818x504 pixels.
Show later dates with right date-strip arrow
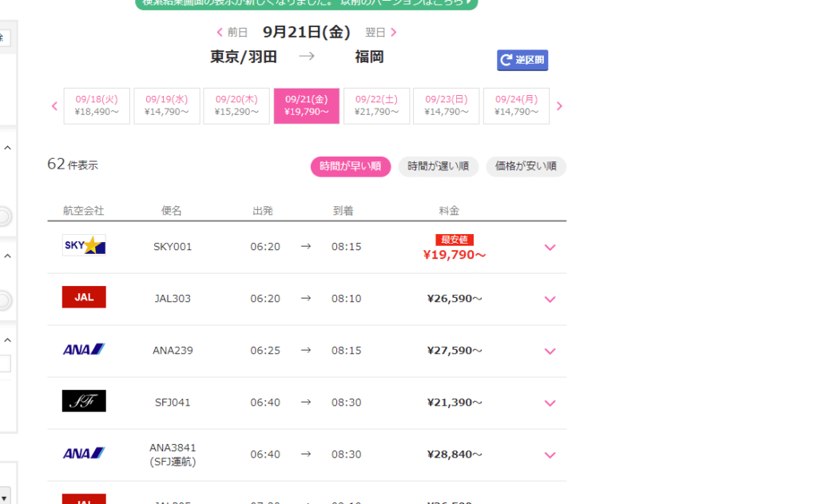pyautogui.click(x=559, y=106)
